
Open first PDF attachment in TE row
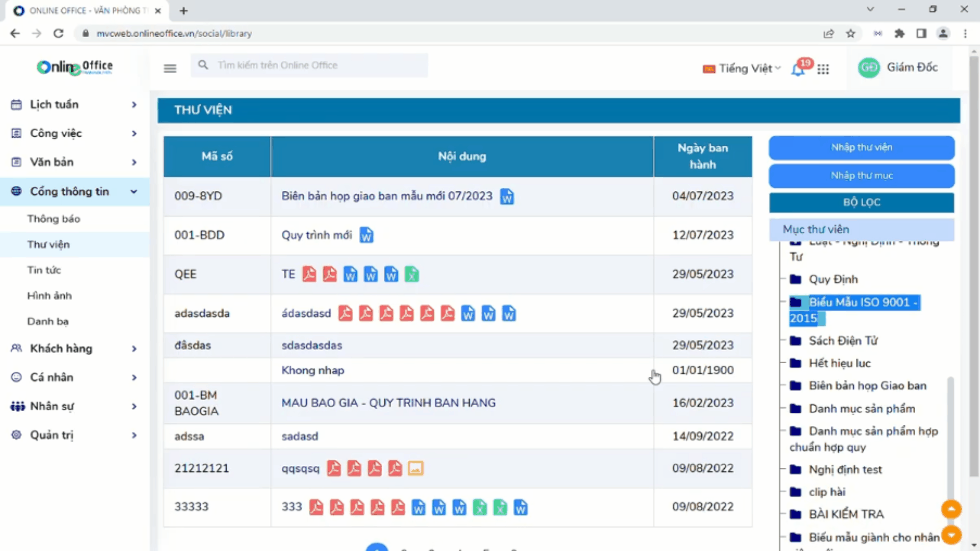pos(309,274)
